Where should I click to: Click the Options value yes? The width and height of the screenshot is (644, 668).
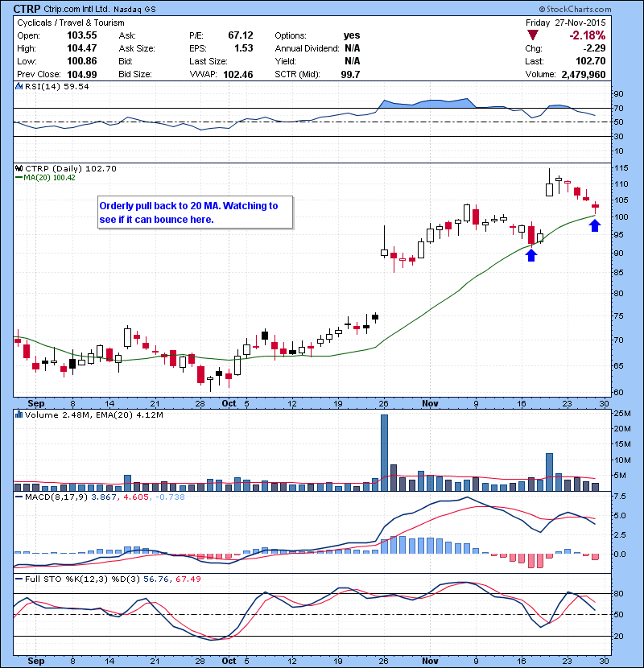click(352, 35)
